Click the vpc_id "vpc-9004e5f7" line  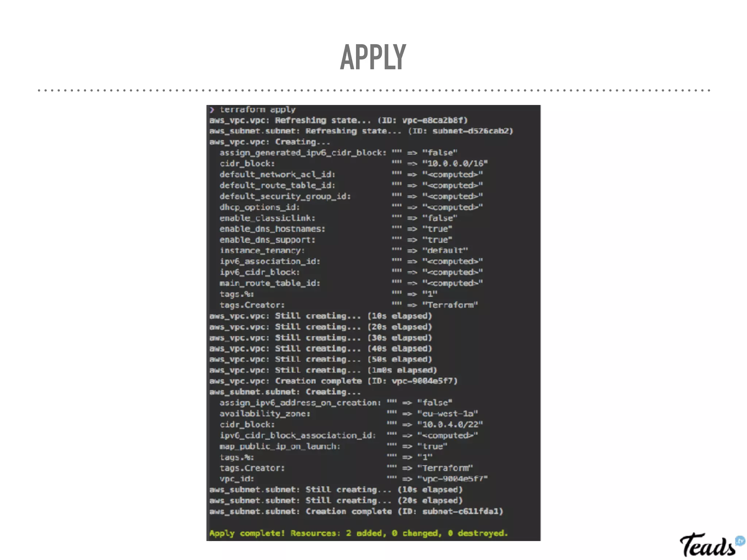(x=353, y=479)
